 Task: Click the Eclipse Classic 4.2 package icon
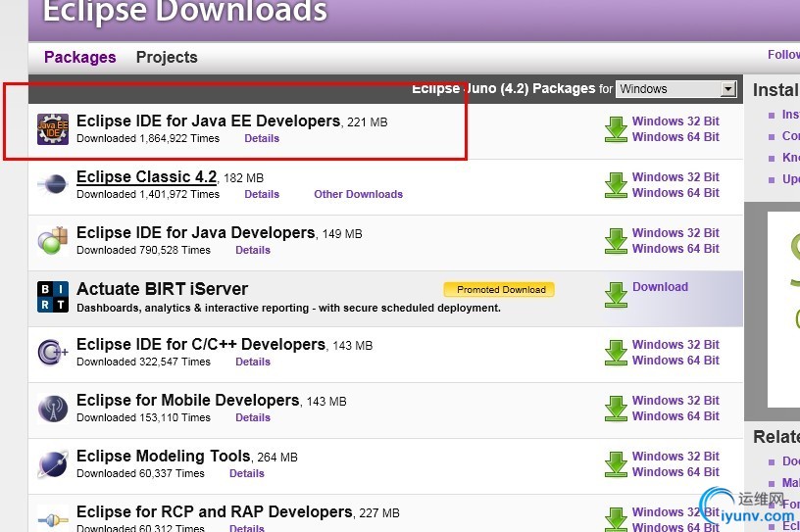[x=53, y=184]
